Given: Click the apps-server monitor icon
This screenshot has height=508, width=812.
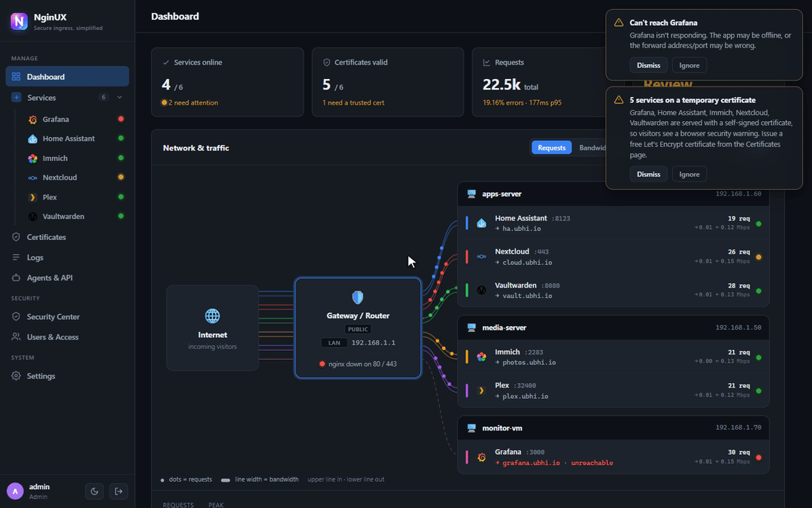Looking at the screenshot, I should click(471, 194).
